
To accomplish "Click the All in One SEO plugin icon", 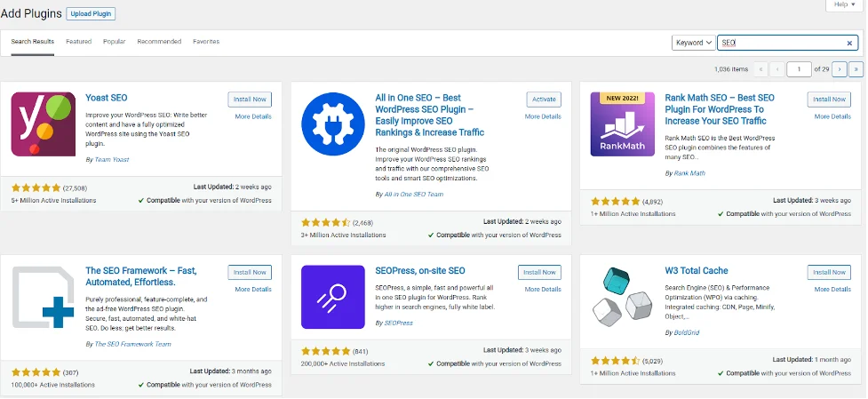I will click(333, 124).
